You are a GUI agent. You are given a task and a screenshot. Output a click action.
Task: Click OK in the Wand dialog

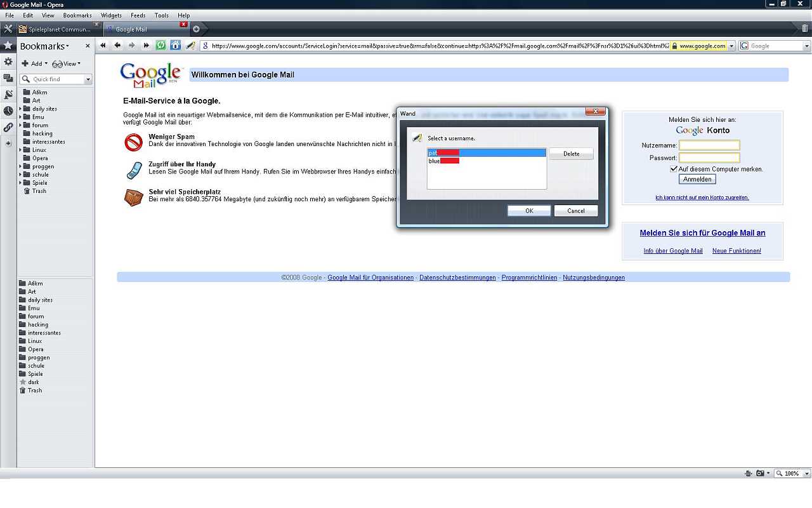tap(529, 211)
